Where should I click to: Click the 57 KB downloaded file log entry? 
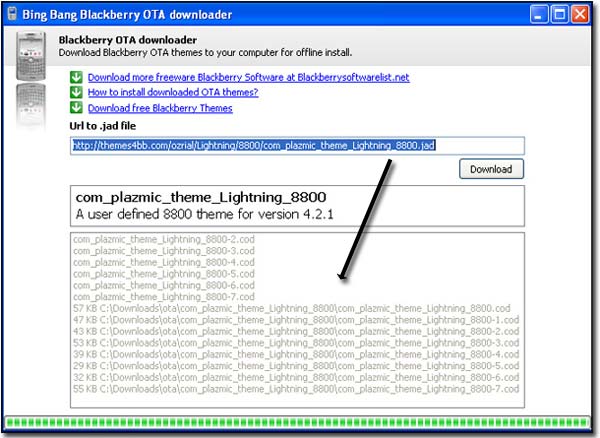pyautogui.click(x=292, y=307)
